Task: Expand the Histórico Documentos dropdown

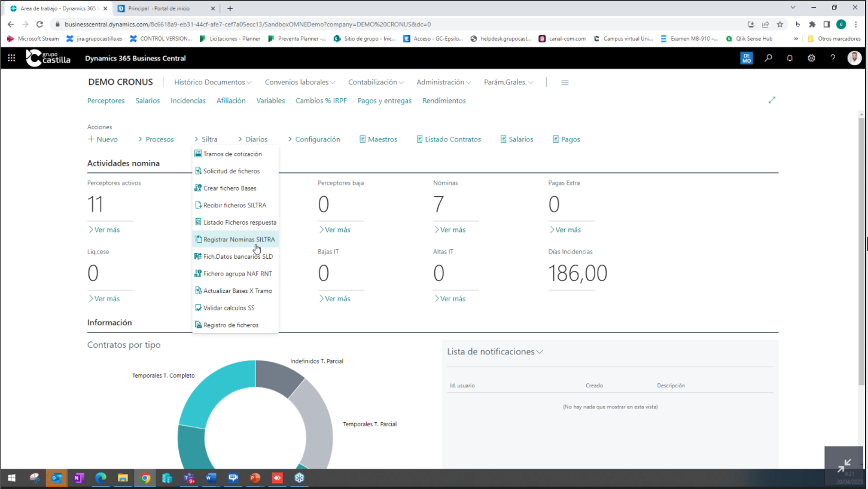Action: [x=212, y=82]
